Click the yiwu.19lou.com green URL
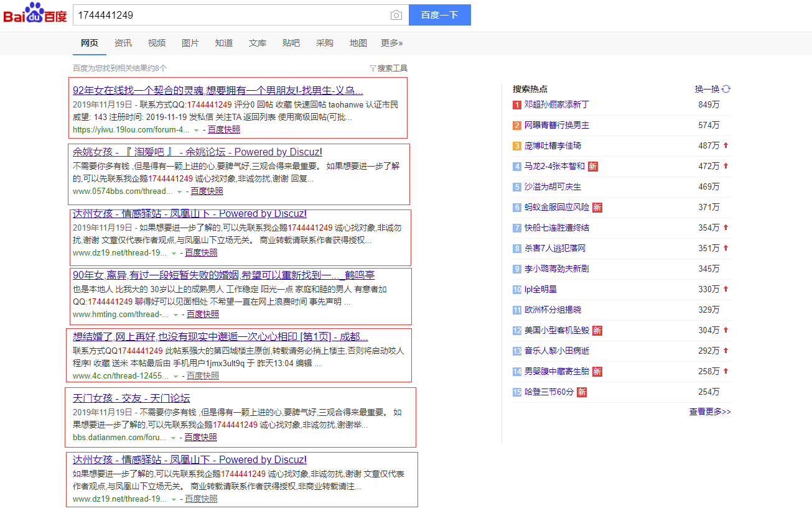Image resolution: width=812 pixels, height=511 pixels. pyautogui.click(x=131, y=129)
